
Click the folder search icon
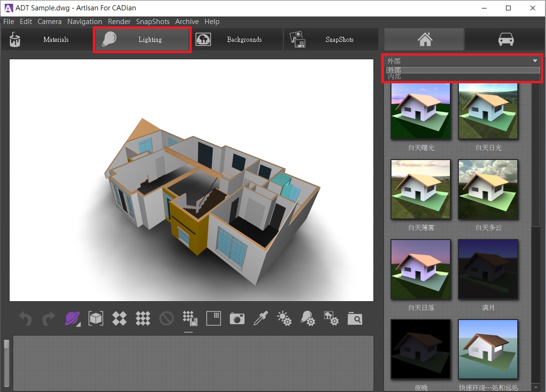tap(355, 319)
